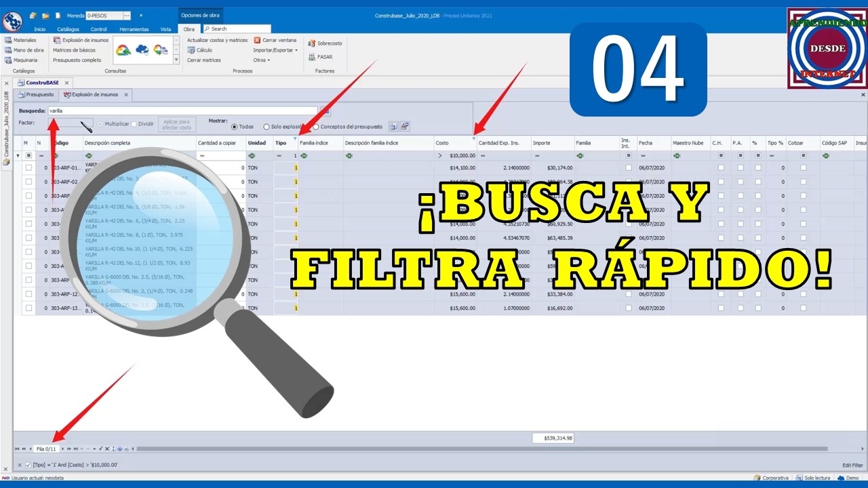This screenshot has height=488, width=868.
Task: Click the open folder quick access icon
Action: pos(45,16)
